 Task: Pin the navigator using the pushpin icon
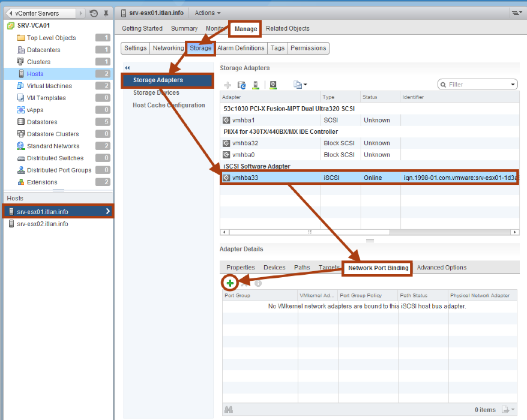tap(106, 13)
